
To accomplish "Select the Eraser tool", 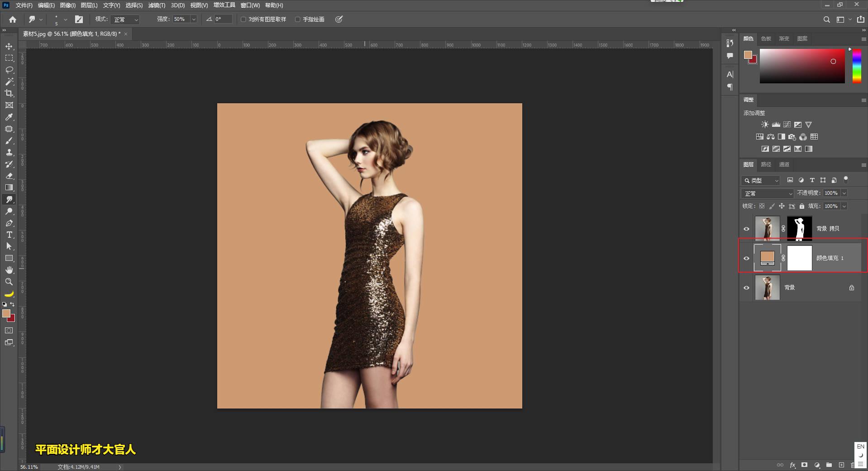I will (x=9, y=176).
